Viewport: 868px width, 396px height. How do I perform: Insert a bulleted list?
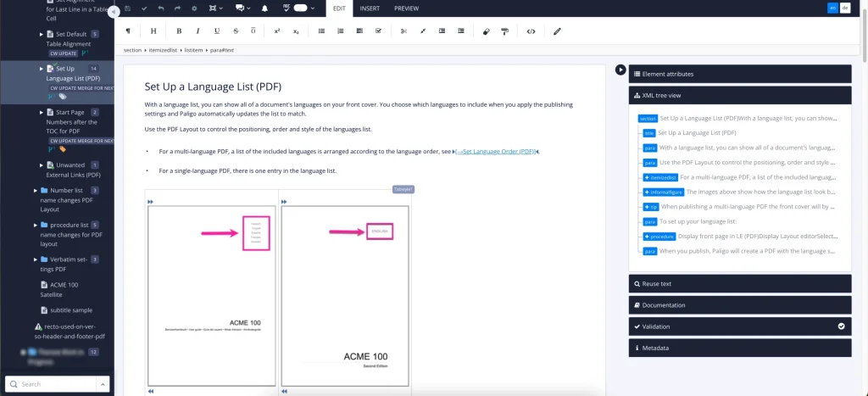pos(321,31)
